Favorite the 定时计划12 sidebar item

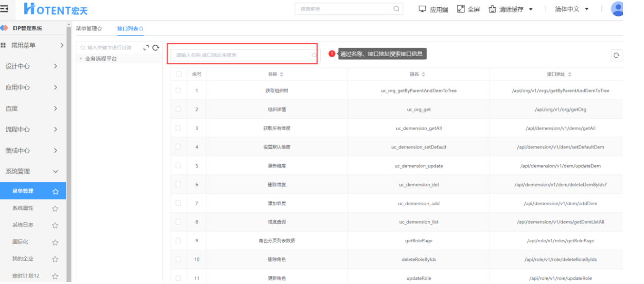55,276
